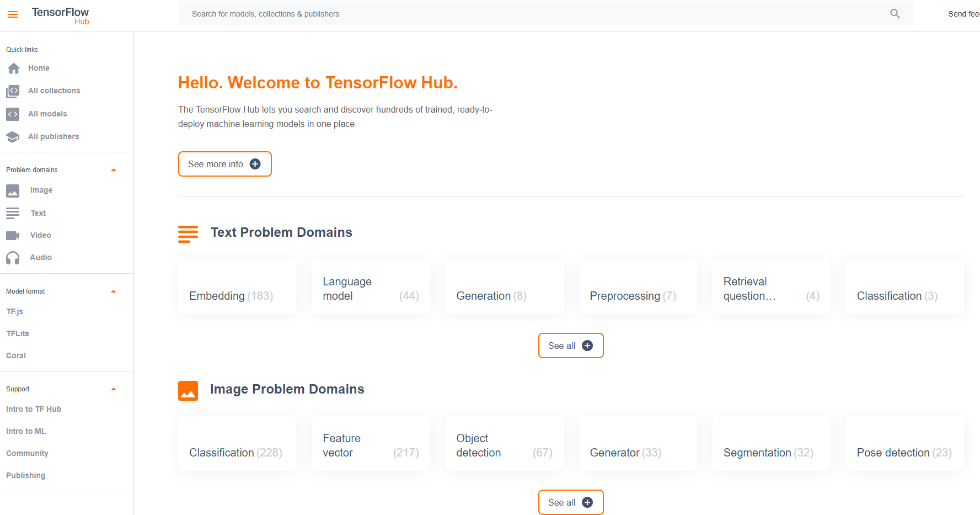Click the All publishers graduation cap icon
This screenshot has height=515, width=980.
point(13,137)
